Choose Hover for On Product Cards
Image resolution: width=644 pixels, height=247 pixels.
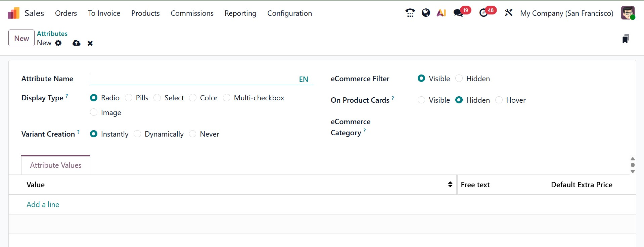(499, 100)
